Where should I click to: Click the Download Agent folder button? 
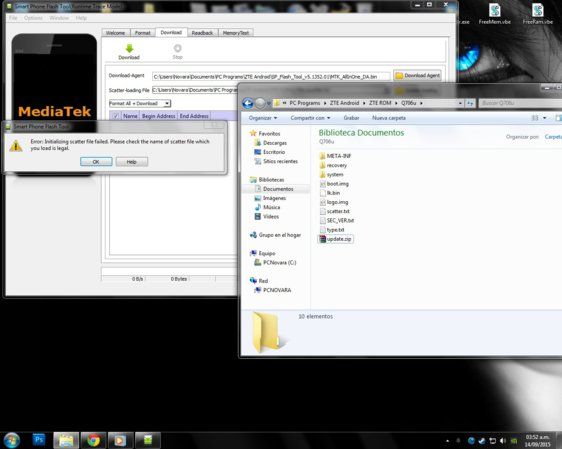[x=418, y=76]
